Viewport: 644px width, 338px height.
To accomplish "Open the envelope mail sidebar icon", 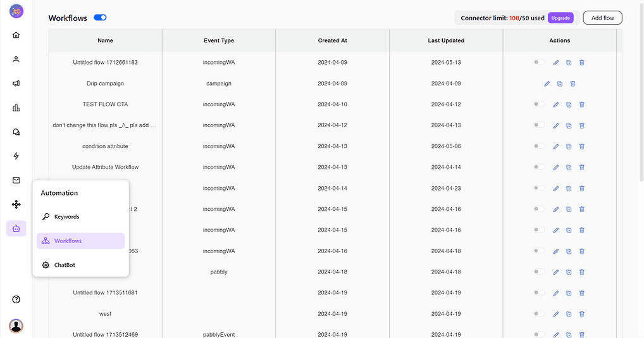I will (16, 180).
